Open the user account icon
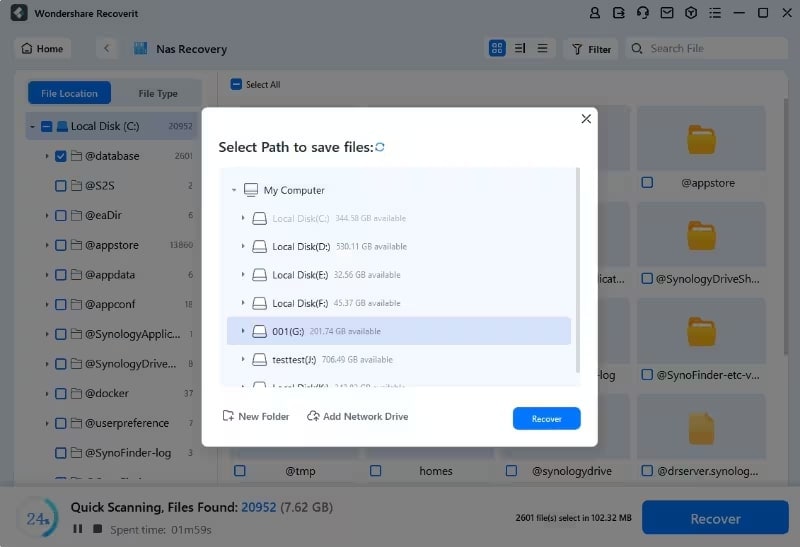Image resolution: width=800 pixels, height=547 pixels. coord(594,13)
